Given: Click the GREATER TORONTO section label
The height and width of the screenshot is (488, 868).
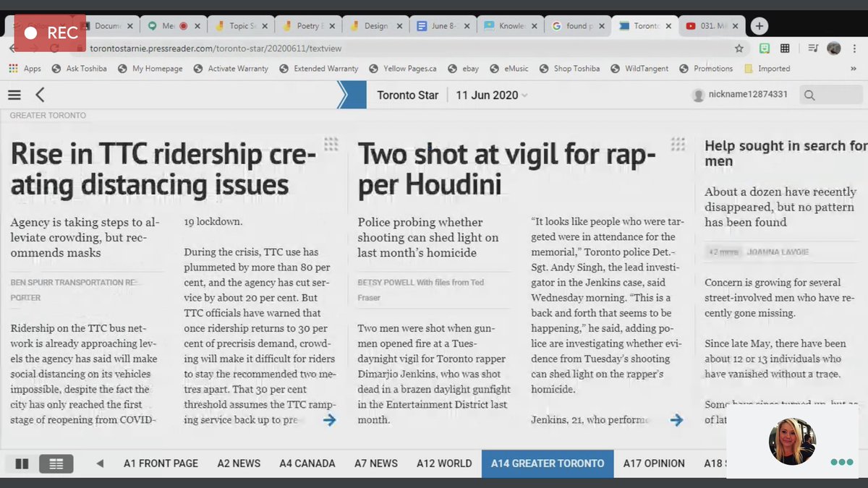Looking at the screenshot, I should 48,115.
